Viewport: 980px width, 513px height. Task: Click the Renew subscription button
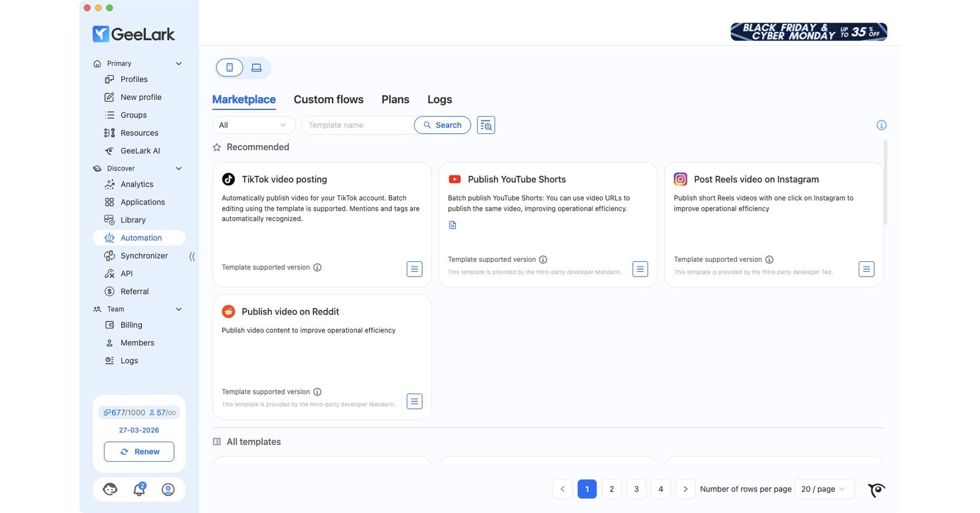tap(139, 451)
